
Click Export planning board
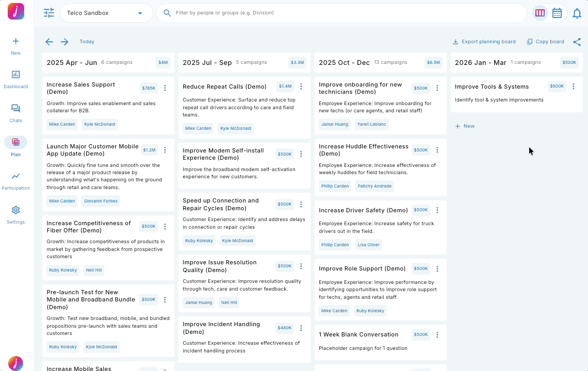[x=484, y=41]
